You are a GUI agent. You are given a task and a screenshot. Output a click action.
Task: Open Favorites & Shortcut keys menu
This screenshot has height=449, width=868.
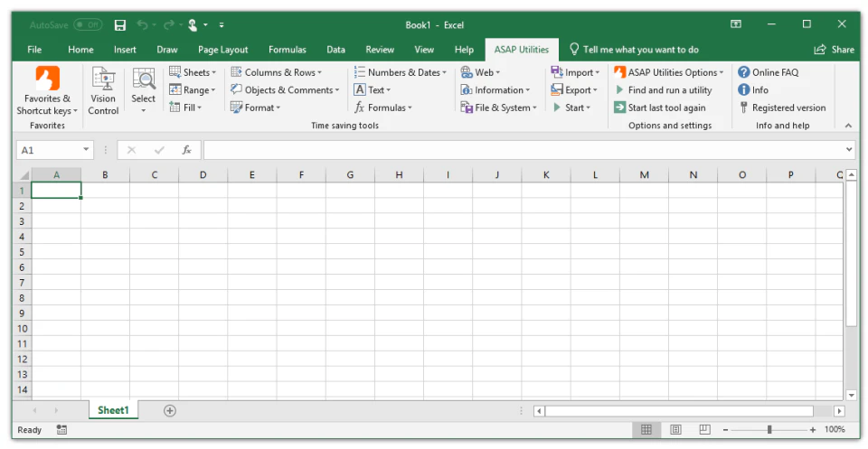[47, 91]
